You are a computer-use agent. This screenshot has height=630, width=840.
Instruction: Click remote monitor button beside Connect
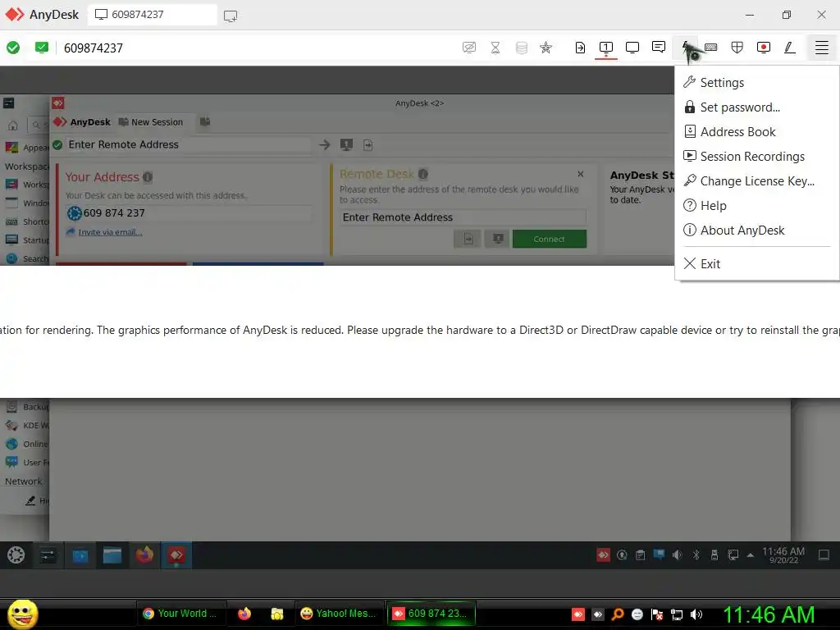point(498,239)
